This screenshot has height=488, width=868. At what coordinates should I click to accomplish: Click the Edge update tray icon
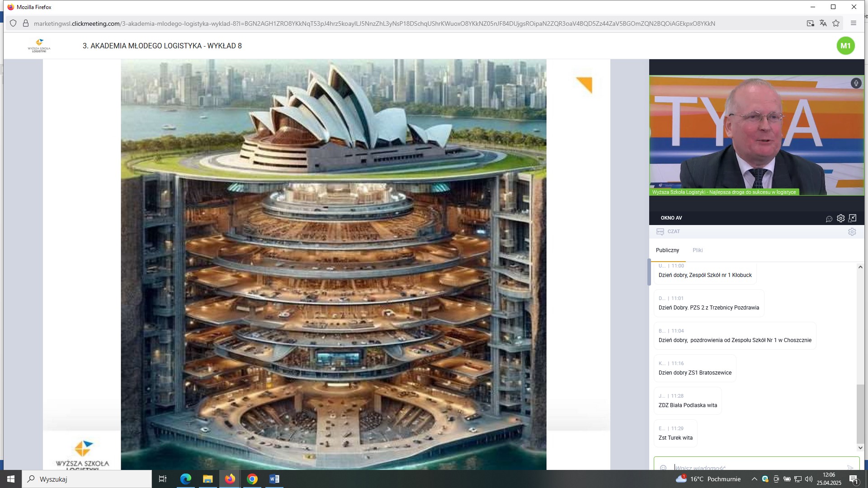click(765, 479)
